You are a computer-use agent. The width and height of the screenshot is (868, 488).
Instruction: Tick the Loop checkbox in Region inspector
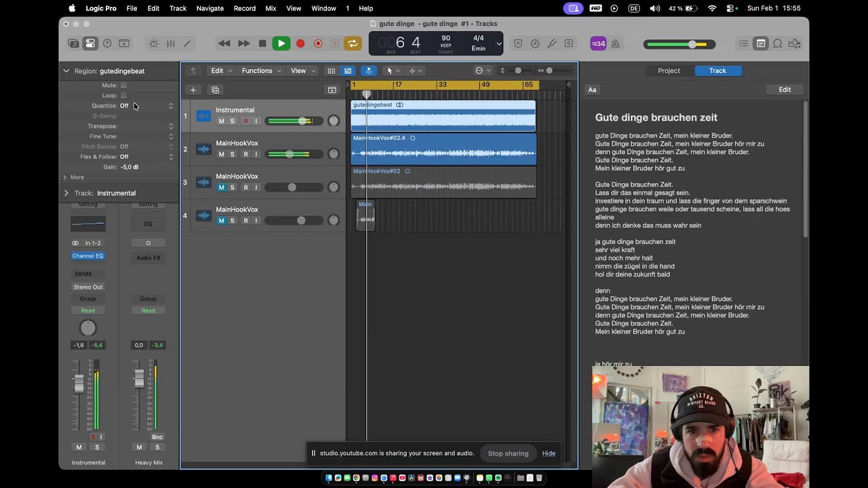[x=123, y=96]
